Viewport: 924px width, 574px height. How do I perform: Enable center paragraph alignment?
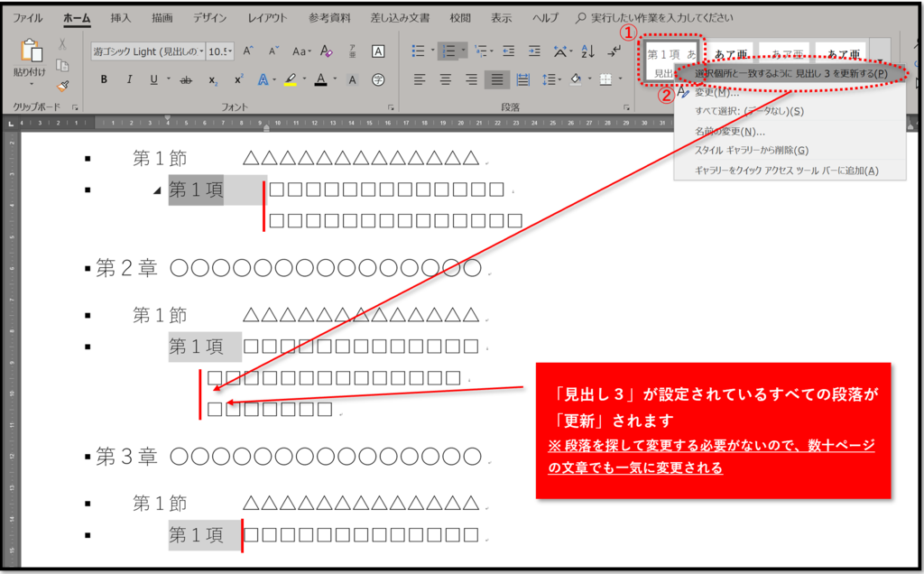(445, 79)
